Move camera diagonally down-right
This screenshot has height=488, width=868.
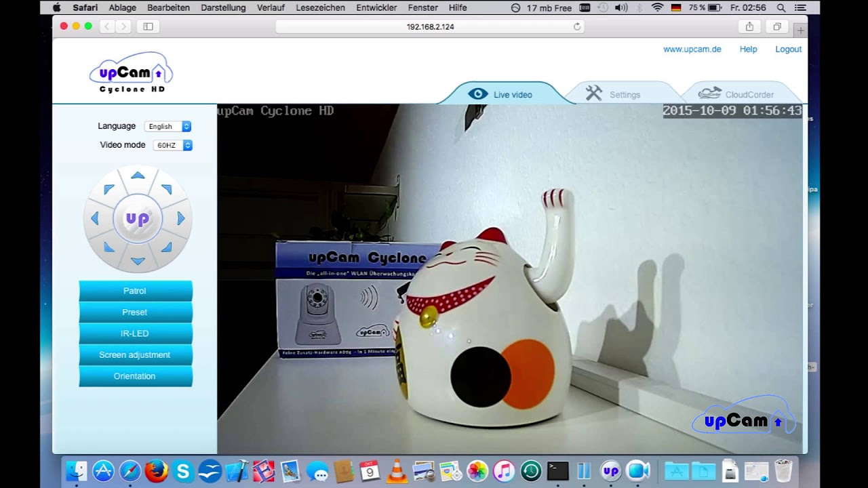tap(167, 247)
